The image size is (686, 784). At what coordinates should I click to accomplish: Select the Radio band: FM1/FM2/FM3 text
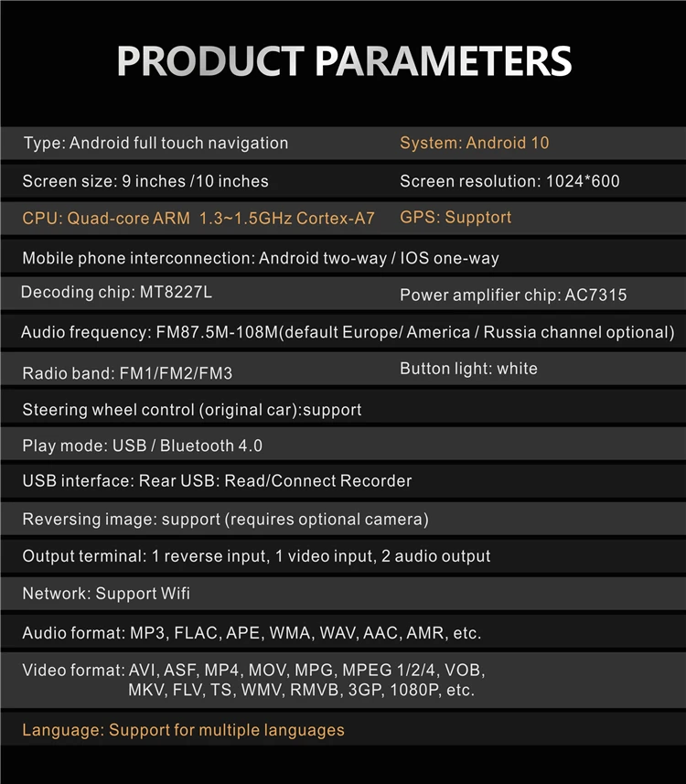point(134,373)
